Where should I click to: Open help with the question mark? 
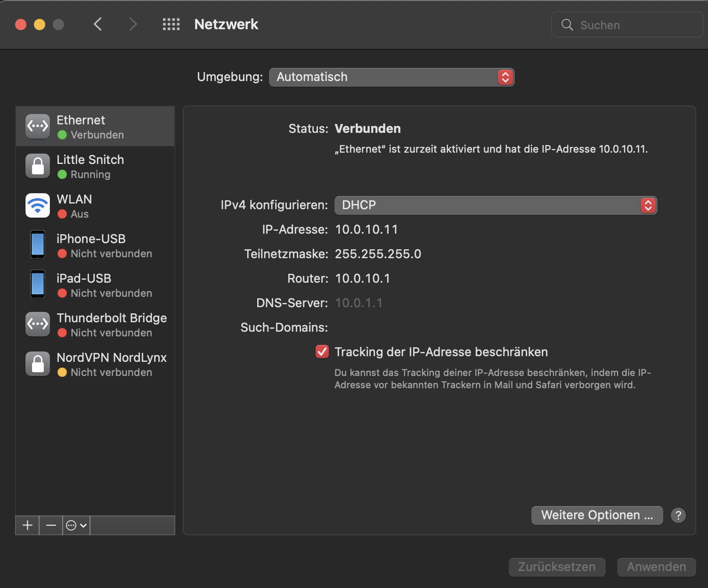click(x=678, y=515)
